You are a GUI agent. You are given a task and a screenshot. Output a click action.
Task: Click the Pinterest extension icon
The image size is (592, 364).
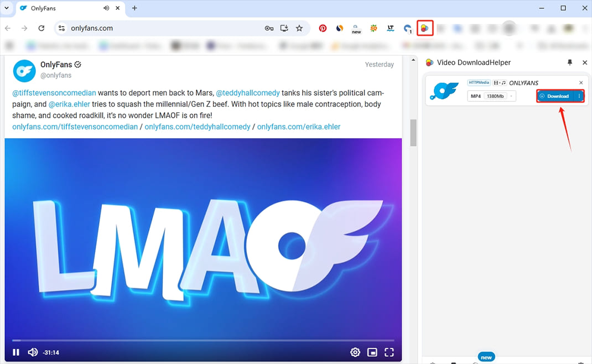[x=323, y=28]
